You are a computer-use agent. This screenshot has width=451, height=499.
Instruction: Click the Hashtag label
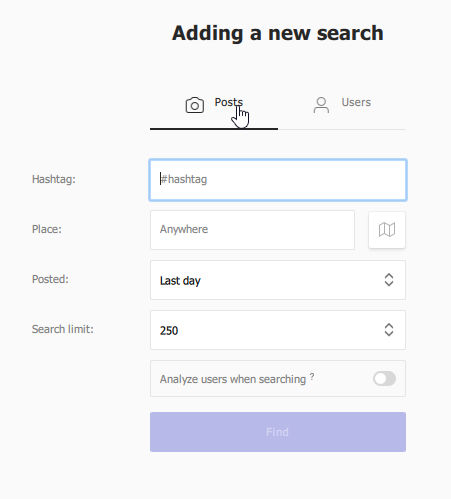coord(54,179)
